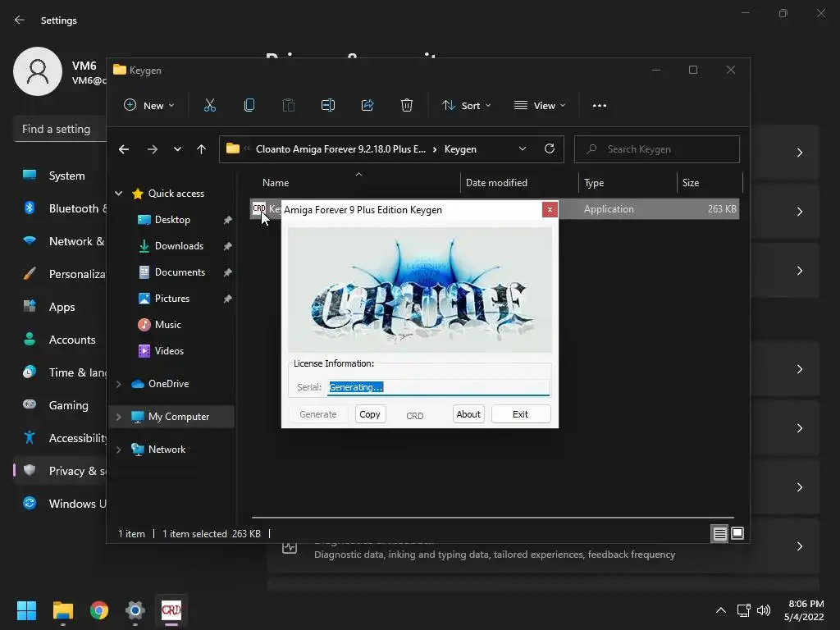The width and height of the screenshot is (840, 630).
Task: Click the Delete trash icon in Explorer
Action: (407, 106)
